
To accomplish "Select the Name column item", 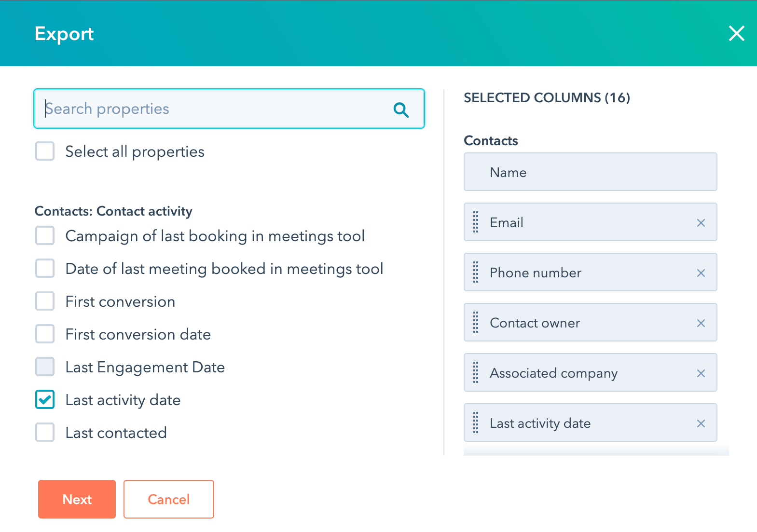I will [x=590, y=172].
